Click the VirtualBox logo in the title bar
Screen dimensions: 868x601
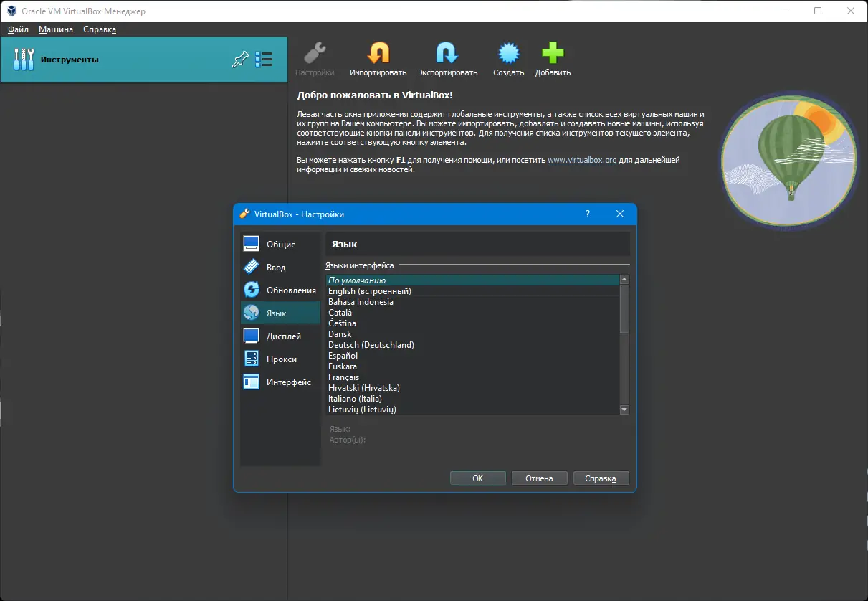11,11
